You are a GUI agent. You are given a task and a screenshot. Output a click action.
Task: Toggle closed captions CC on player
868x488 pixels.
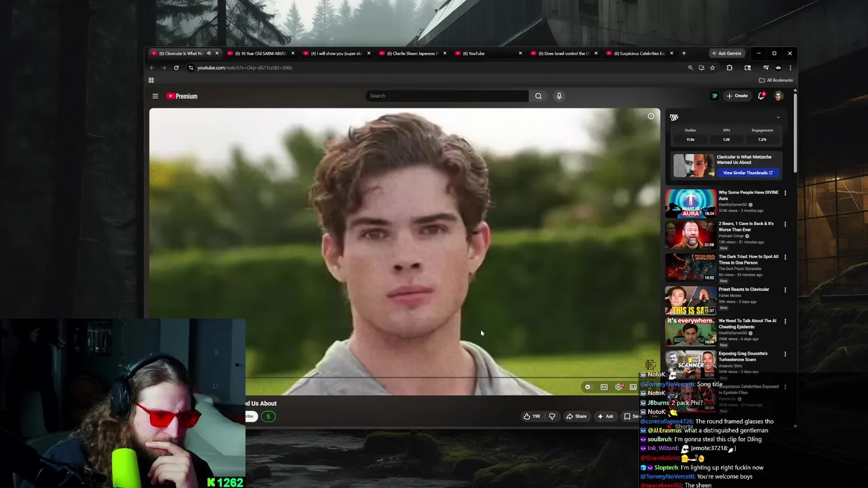tap(604, 387)
